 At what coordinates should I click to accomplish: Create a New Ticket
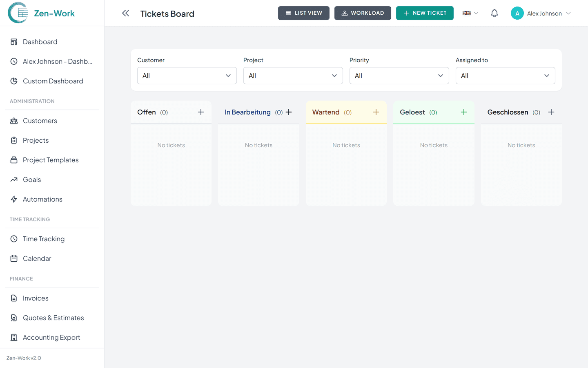425,13
